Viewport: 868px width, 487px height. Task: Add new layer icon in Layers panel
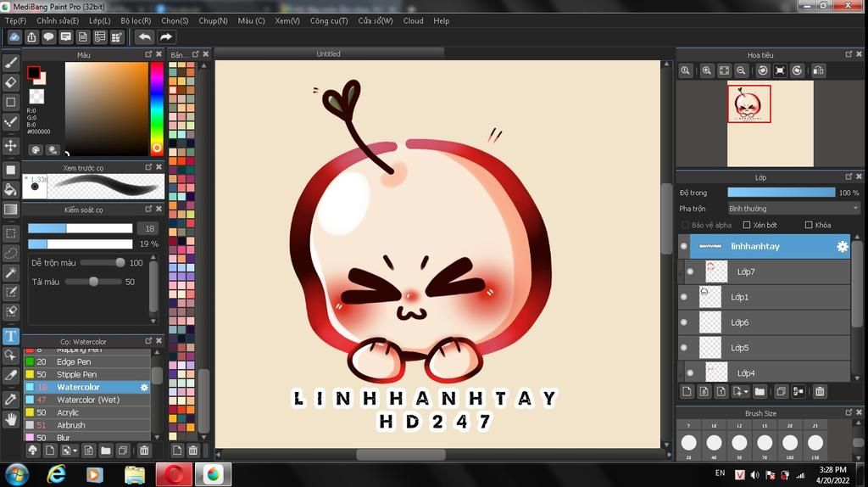(x=687, y=392)
